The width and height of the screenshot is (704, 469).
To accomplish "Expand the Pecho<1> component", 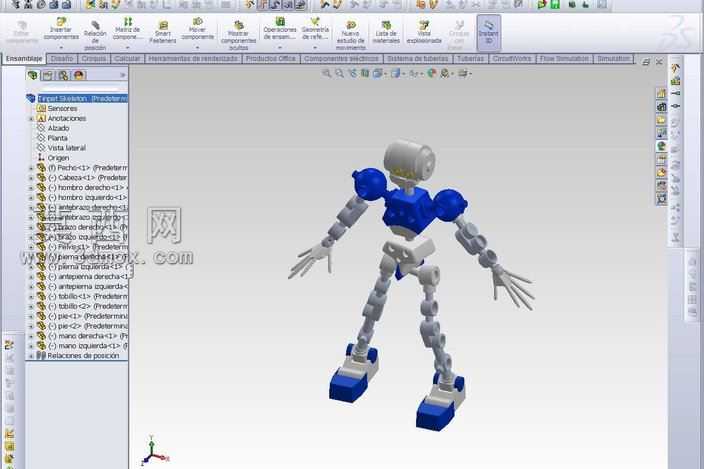I will point(31,168).
